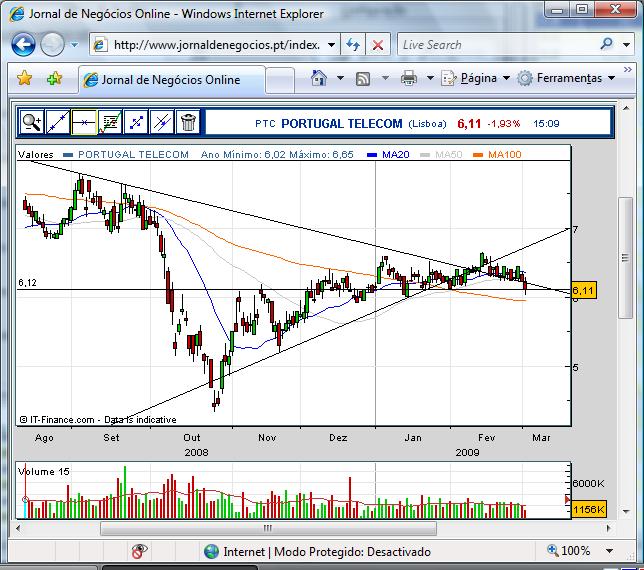
Task: Click into the Live Search box
Action: 498,44
